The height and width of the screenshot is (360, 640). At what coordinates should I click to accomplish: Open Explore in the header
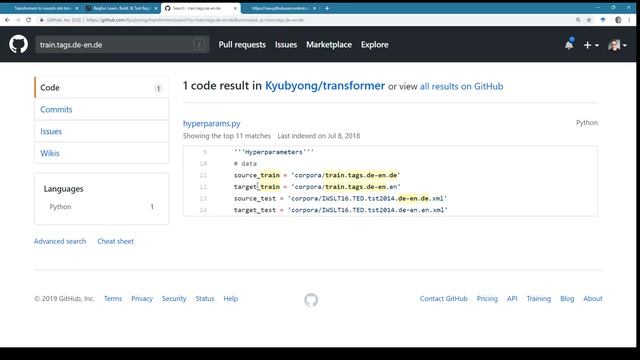374,44
